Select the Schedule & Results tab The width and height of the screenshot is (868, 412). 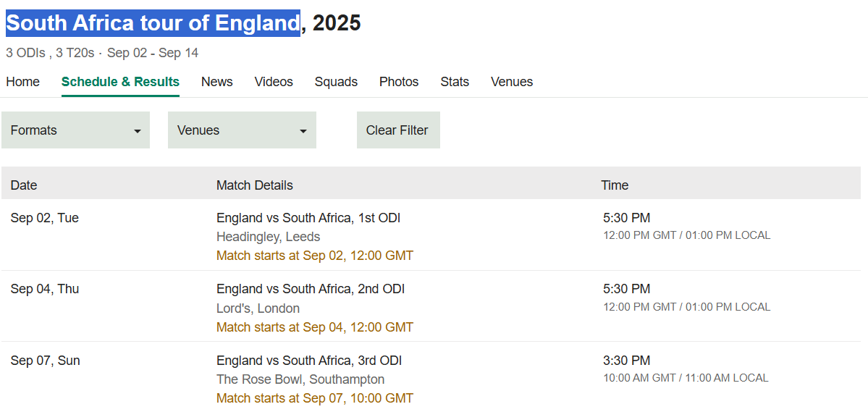click(120, 82)
